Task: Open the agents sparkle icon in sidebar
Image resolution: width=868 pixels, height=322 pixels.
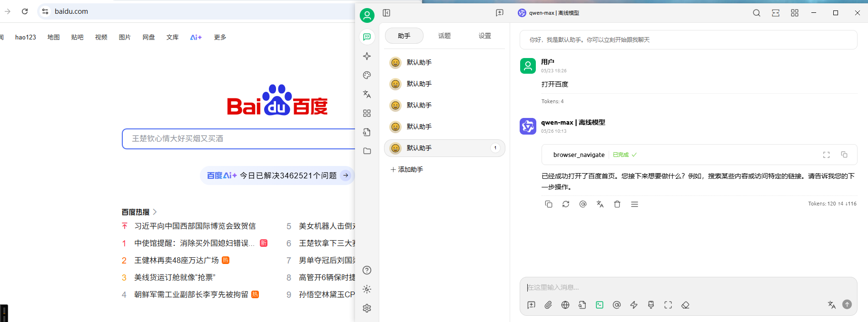Action: pos(367,56)
